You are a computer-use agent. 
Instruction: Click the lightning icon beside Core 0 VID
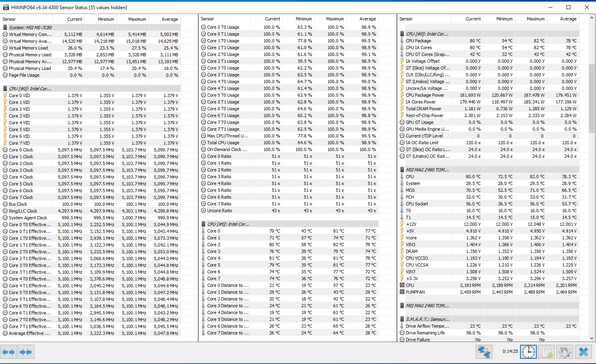[x=5, y=95]
